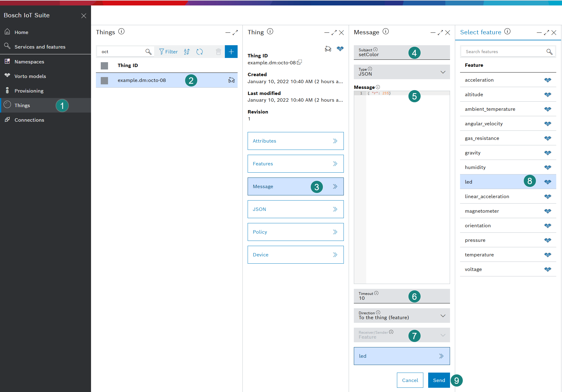
Task: Click the device icon in Thing panel header
Action: pos(328,49)
